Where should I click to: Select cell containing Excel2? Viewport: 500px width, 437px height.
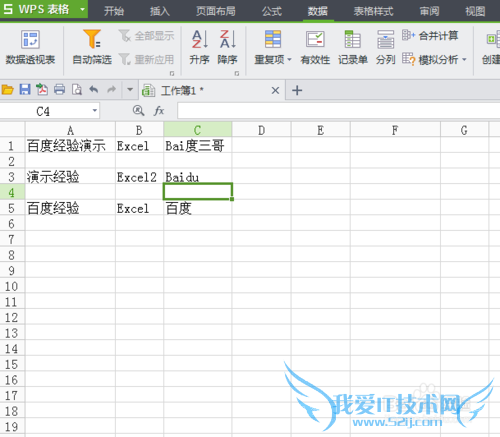click(x=139, y=177)
